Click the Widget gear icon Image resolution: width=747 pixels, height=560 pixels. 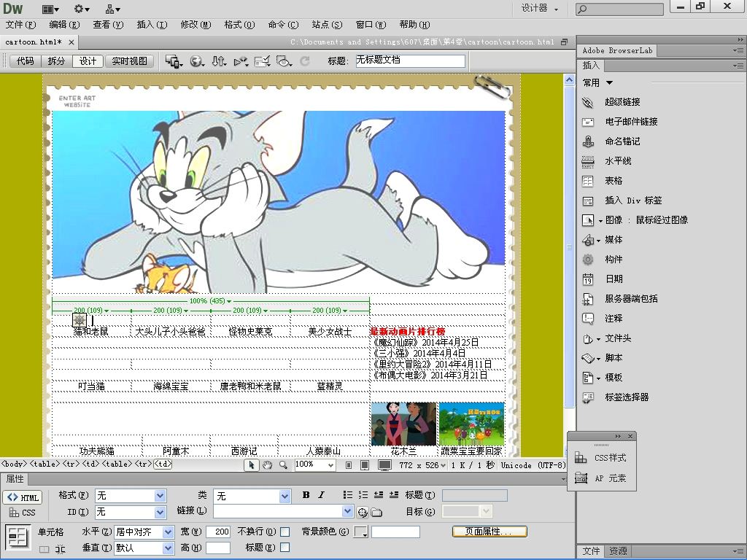tap(588, 260)
